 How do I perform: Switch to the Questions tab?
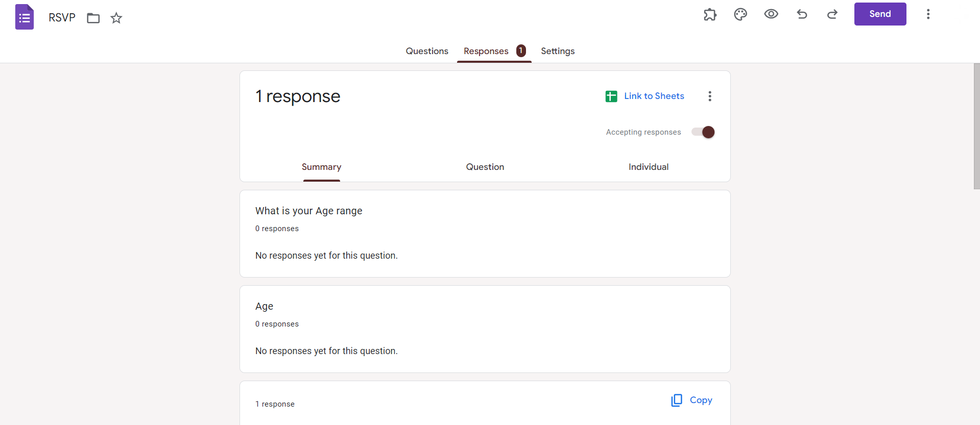pos(427,51)
